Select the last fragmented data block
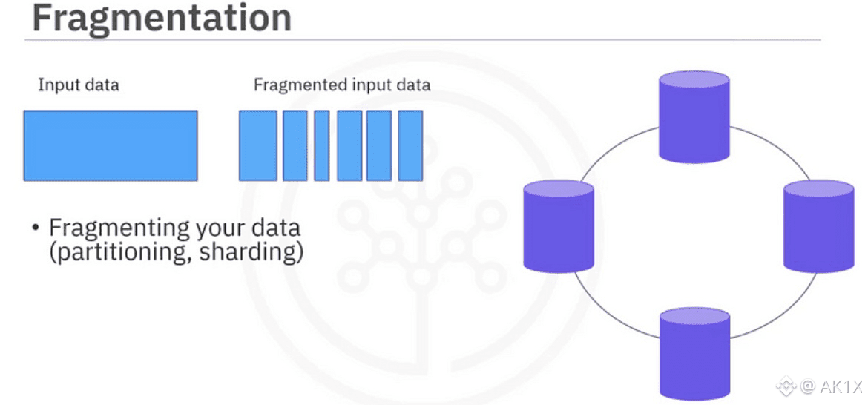The image size is (868, 405). click(x=410, y=145)
